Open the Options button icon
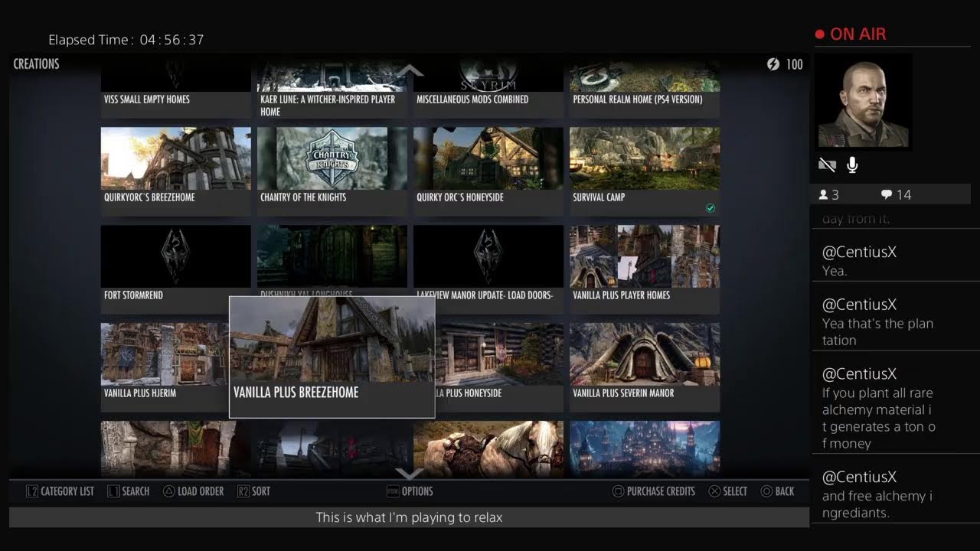The image size is (980, 551). [393, 491]
